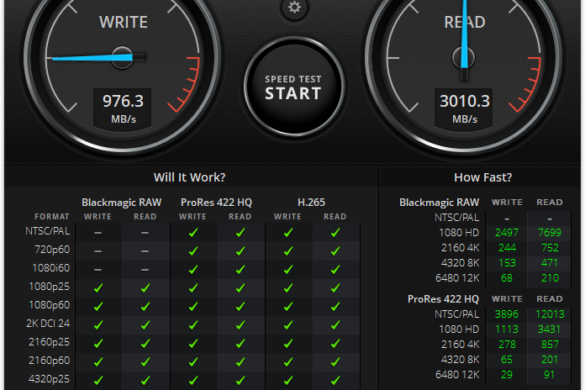Click the Speed Test Start button
Viewport: 585px width, 390px height.
294,87
